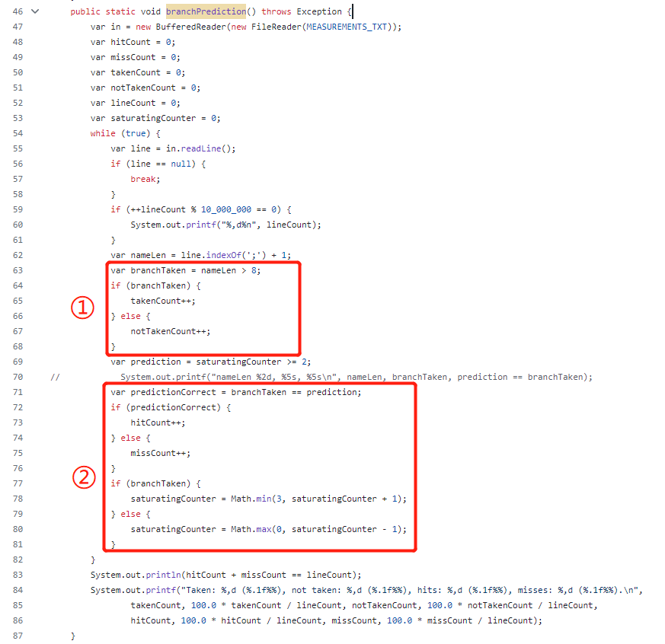Click line number 87 in the gutter
This screenshot has height=644, width=665.
tap(18, 636)
